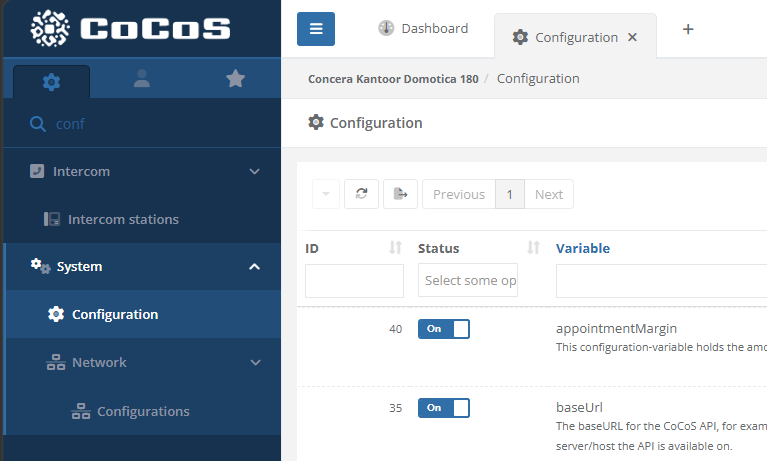Open the Status filter select box

point(468,280)
